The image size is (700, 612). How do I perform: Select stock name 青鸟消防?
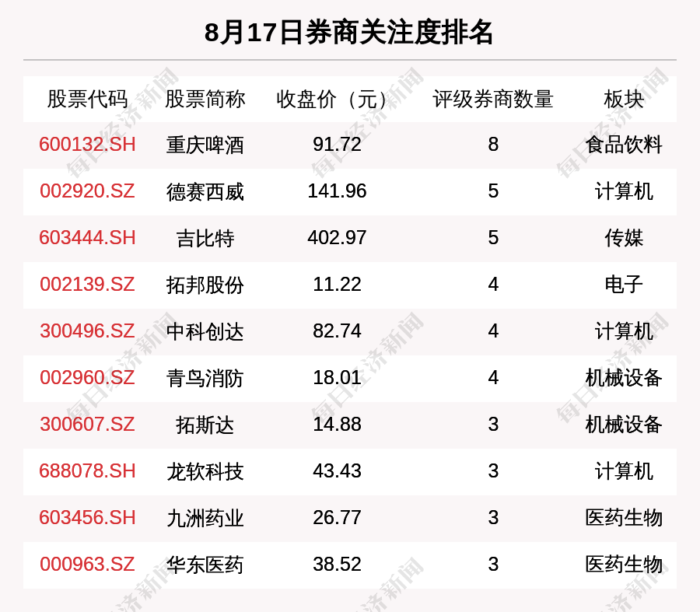tap(205, 379)
